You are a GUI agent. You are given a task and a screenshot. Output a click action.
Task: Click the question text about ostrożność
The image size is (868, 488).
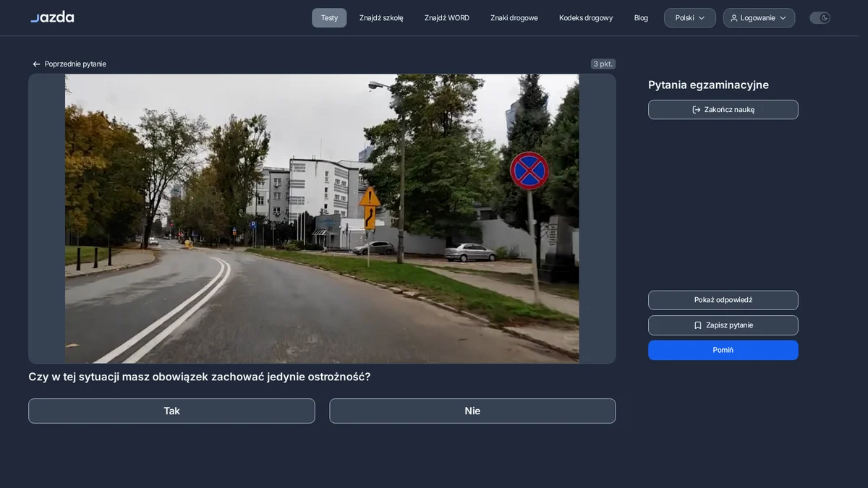(200, 377)
